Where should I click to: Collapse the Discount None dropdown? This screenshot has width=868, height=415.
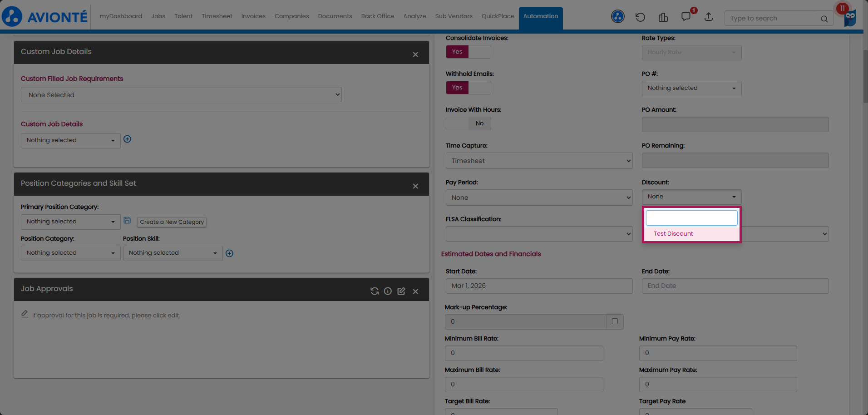pos(692,197)
